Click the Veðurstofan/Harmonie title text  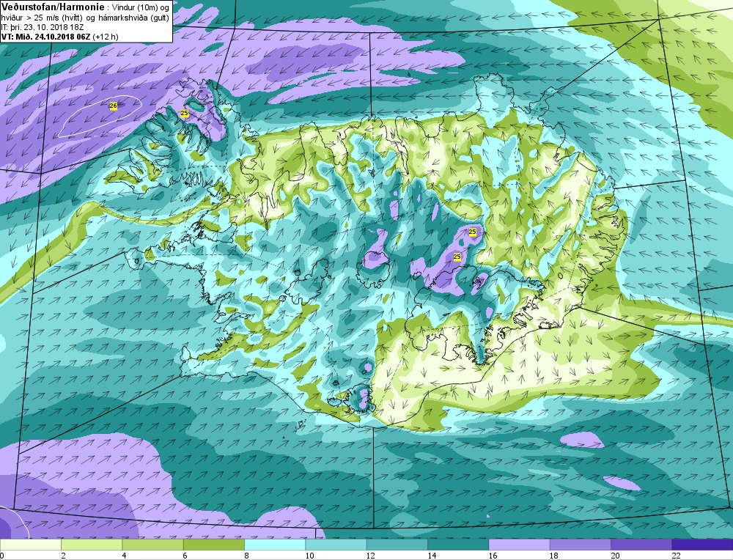tap(54, 7)
